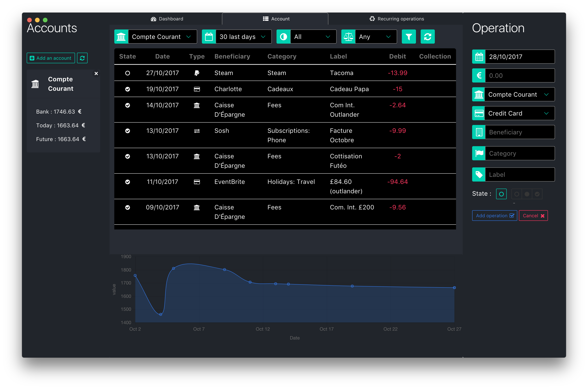Open the 30 last days dropdown
This screenshot has height=389, width=588.
(x=243, y=37)
